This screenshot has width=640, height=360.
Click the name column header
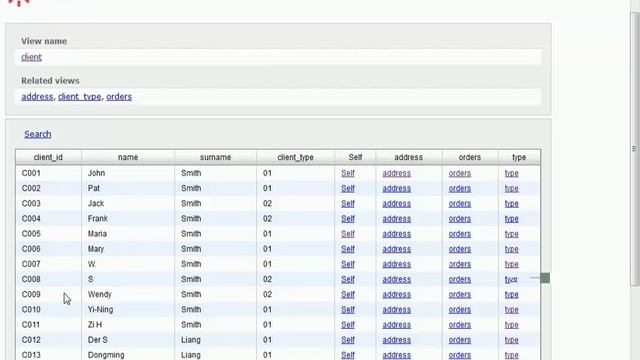(128, 157)
